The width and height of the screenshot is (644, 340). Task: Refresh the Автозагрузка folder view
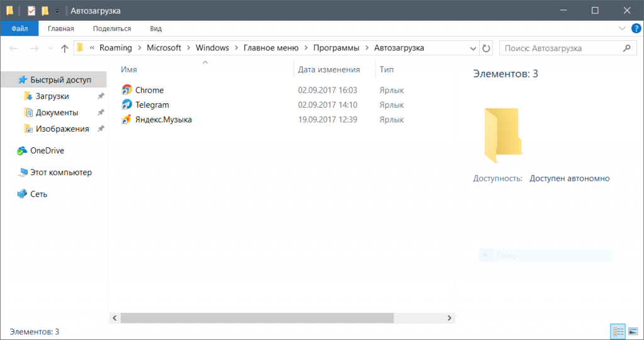pos(486,48)
